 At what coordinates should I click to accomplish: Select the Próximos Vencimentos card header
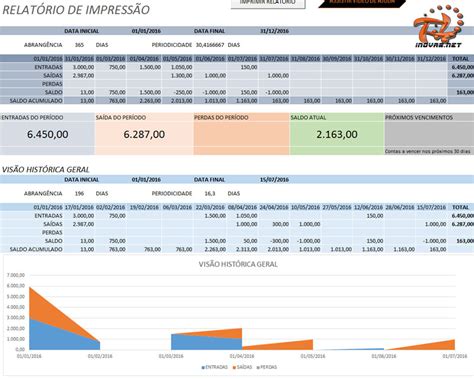click(419, 118)
